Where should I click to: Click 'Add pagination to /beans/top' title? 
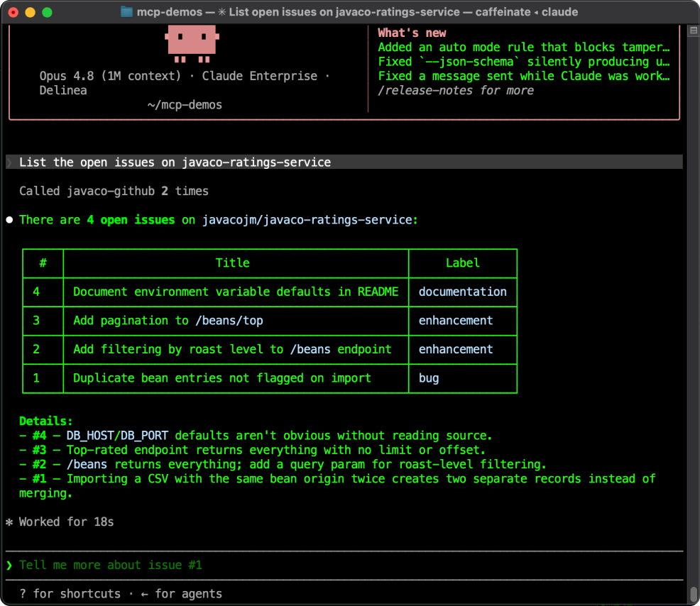(x=168, y=321)
